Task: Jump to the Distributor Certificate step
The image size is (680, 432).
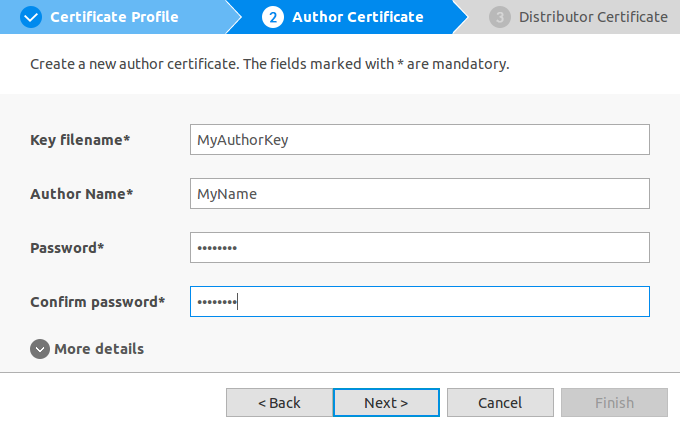Action: tap(592, 17)
